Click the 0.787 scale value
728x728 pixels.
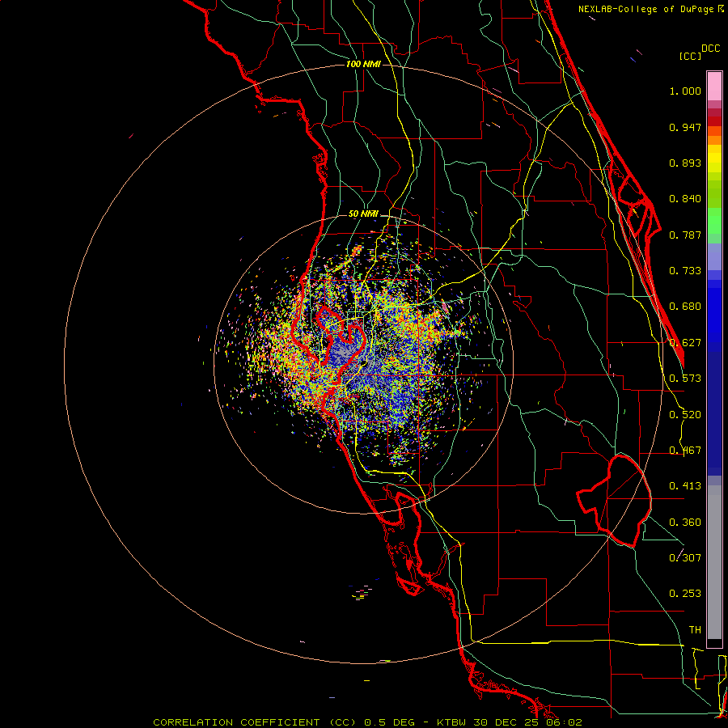point(685,235)
